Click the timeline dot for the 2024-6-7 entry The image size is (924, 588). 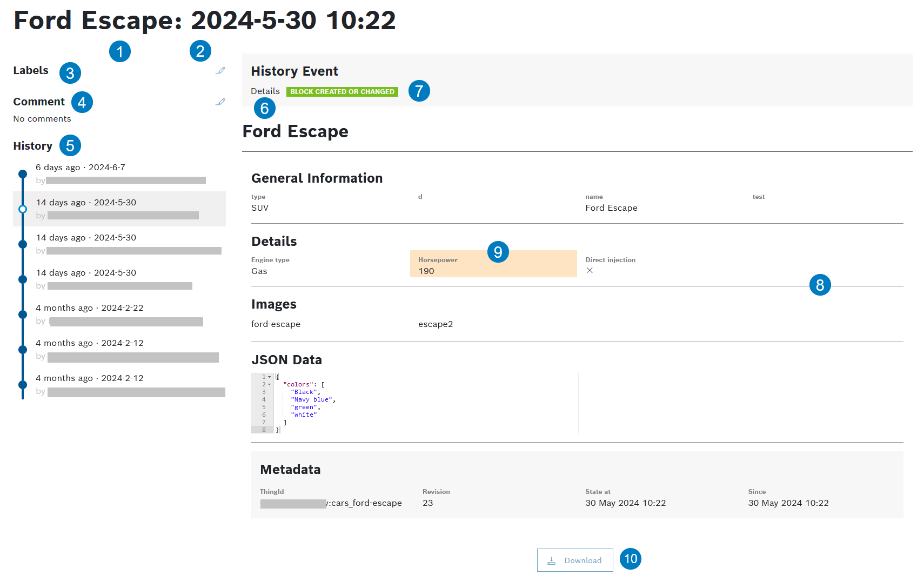pyautogui.click(x=23, y=174)
